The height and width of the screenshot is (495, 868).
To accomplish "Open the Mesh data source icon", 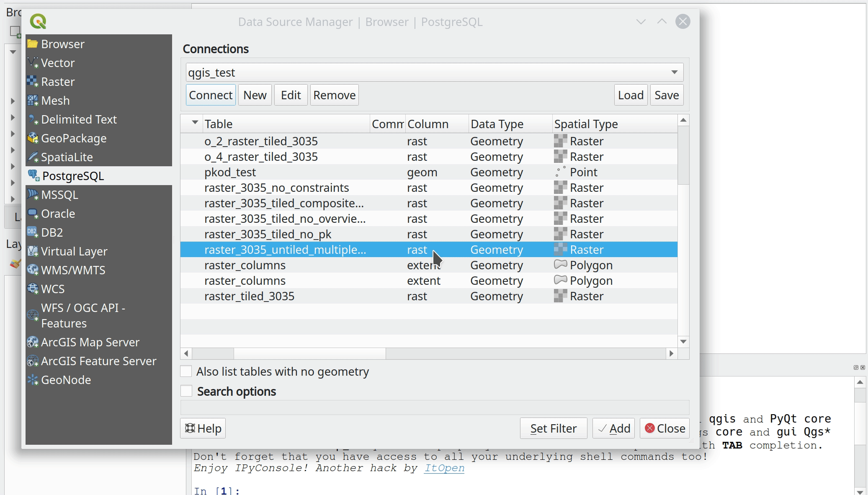I will (32, 100).
